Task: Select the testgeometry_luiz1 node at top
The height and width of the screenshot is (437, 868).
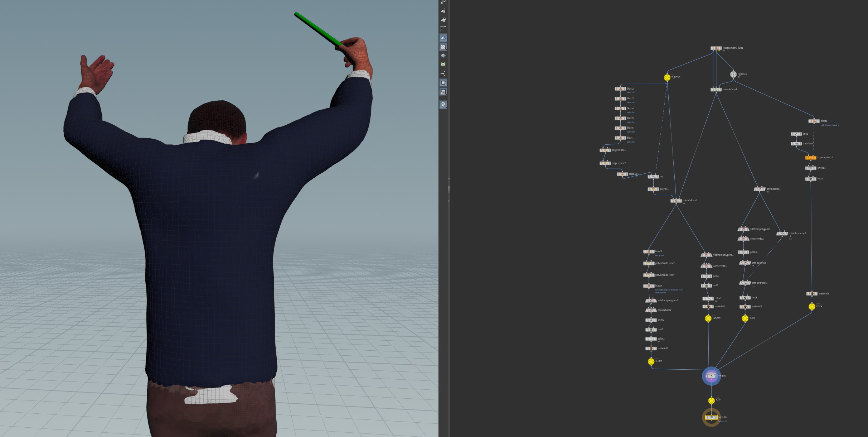Action: pos(716,48)
